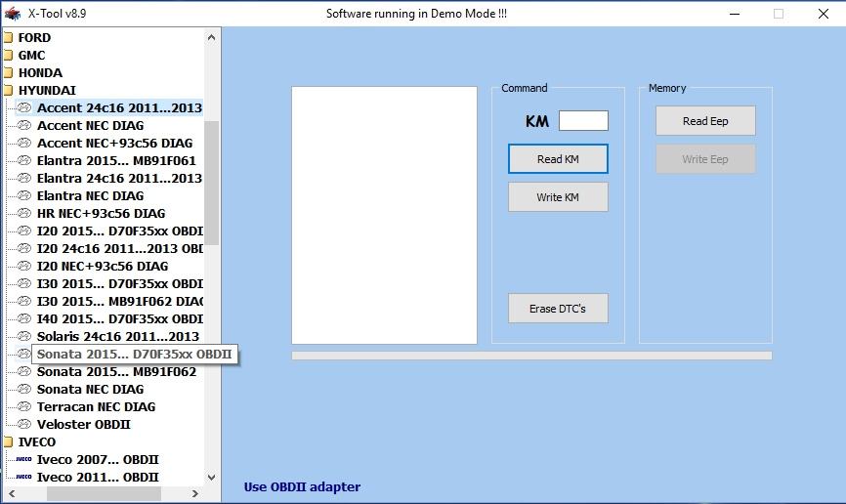Select Accent NEC DIAG entry
The height and width of the screenshot is (504, 846).
[x=90, y=126]
